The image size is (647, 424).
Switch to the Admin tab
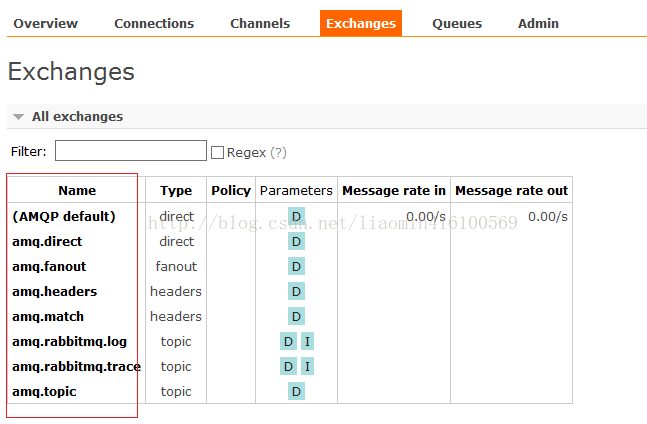pos(538,24)
